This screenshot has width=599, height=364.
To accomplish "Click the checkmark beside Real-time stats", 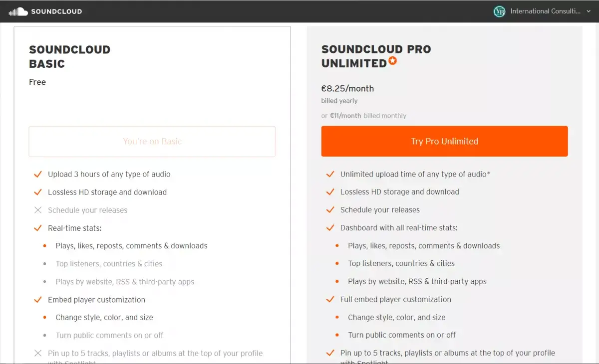I will (x=37, y=228).
